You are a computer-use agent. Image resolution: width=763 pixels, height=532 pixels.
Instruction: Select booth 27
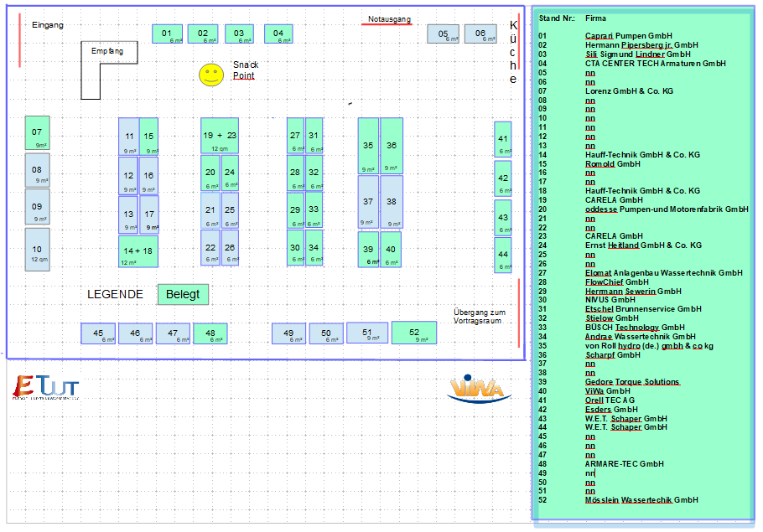coord(295,136)
